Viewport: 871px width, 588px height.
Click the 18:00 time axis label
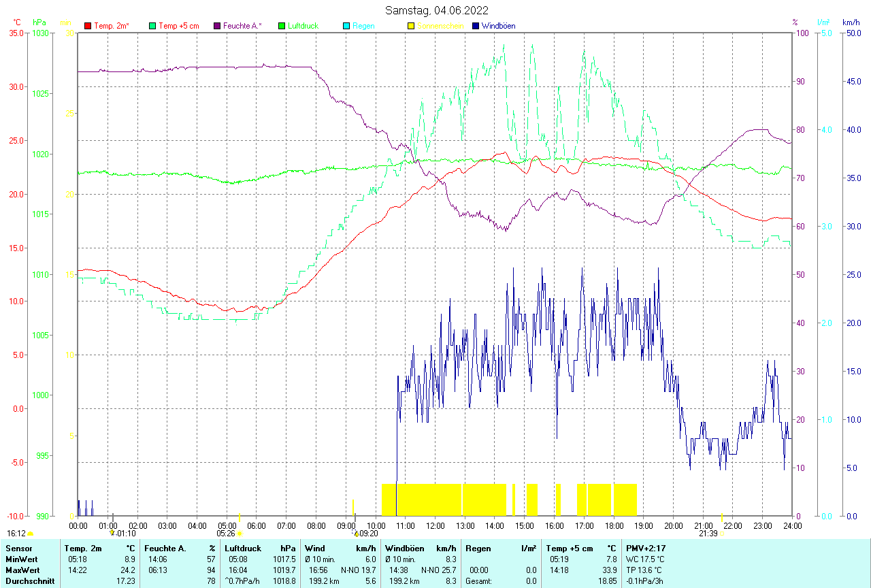tap(614, 525)
